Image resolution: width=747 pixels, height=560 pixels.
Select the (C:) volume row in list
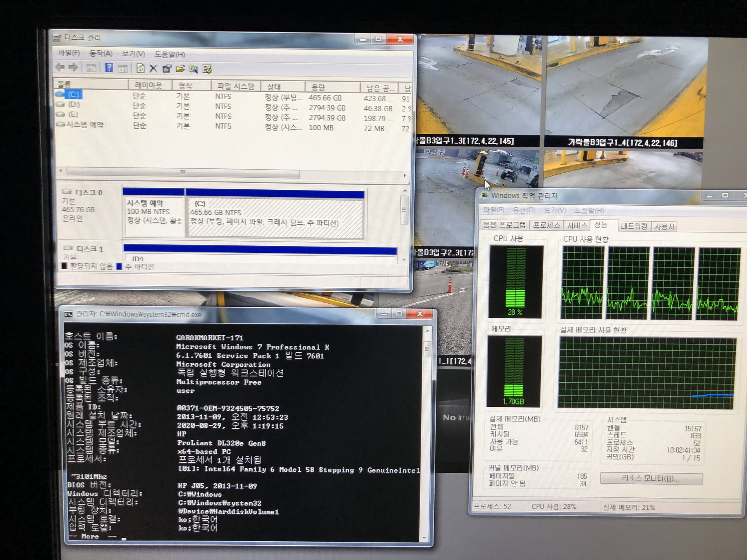[74, 94]
